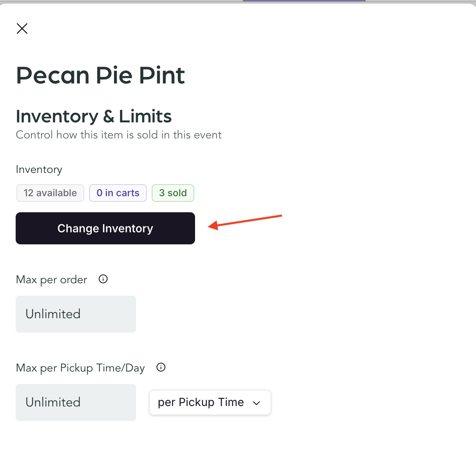Click the info icon beside Max per order
The image size is (476, 455).
tap(103, 279)
